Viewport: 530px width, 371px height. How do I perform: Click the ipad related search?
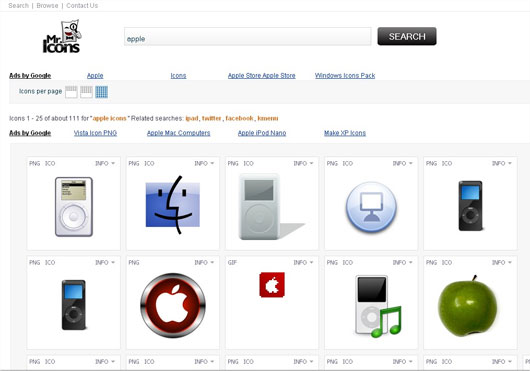tap(192, 119)
